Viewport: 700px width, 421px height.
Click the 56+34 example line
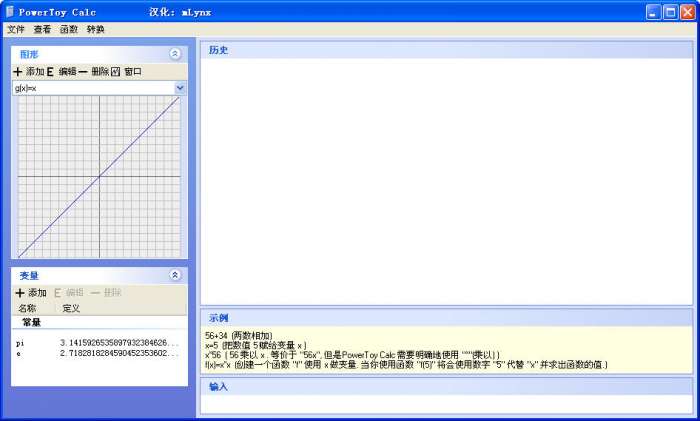tap(239, 335)
